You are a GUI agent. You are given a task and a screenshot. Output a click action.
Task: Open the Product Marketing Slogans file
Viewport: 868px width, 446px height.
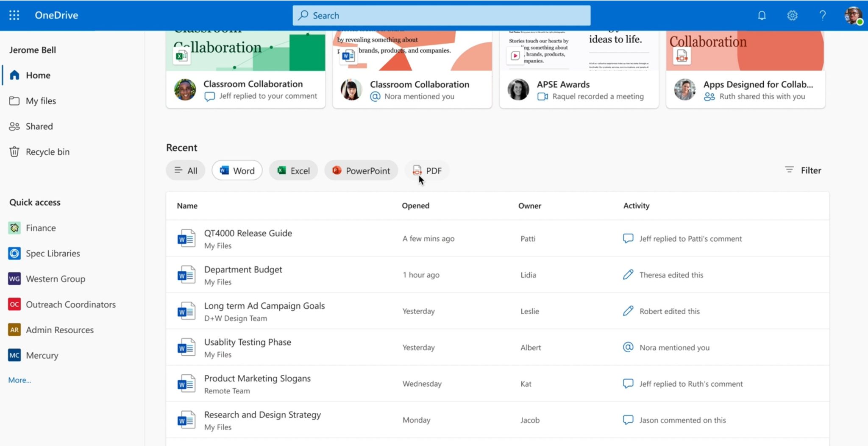[257, 378]
